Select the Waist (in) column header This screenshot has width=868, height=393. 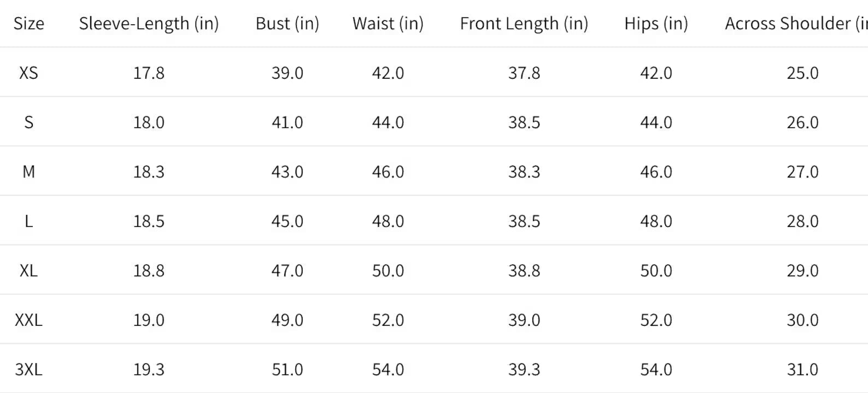pyautogui.click(x=388, y=24)
